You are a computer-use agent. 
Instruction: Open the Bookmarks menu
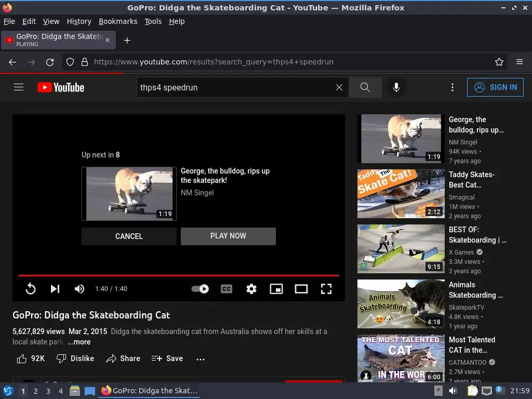click(x=118, y=21)
